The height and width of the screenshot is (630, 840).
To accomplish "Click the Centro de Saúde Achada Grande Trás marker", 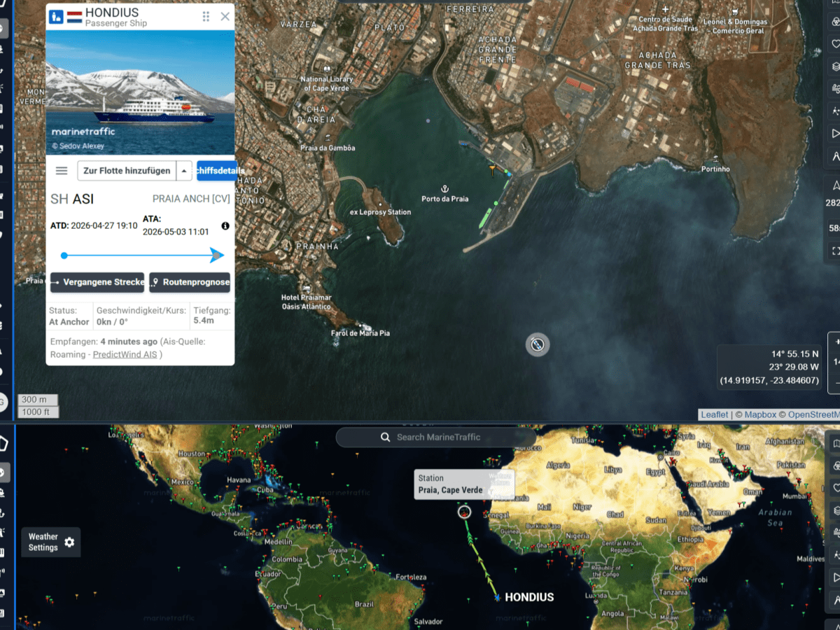I will pos(665,9).
